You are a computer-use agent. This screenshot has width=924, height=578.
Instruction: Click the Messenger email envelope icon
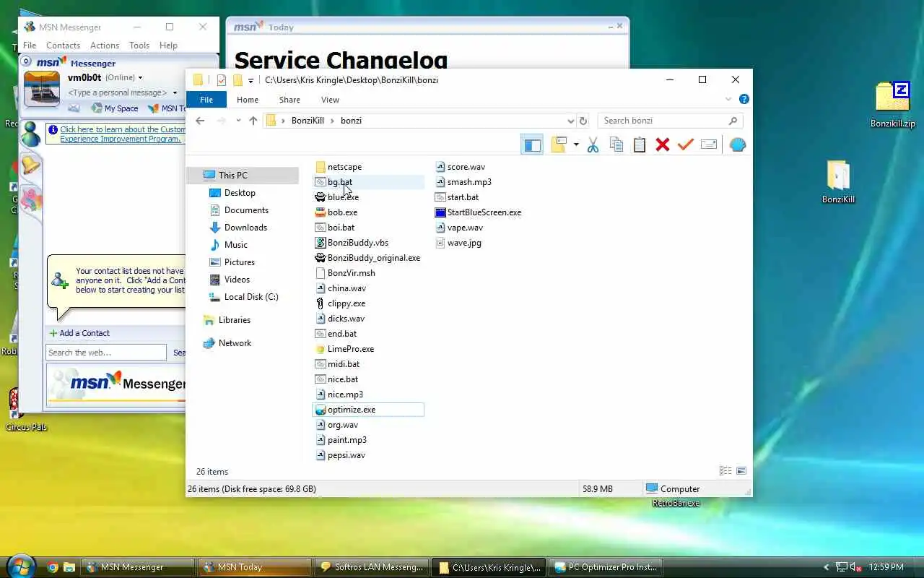pyautogui.click(x=74, y=108)
